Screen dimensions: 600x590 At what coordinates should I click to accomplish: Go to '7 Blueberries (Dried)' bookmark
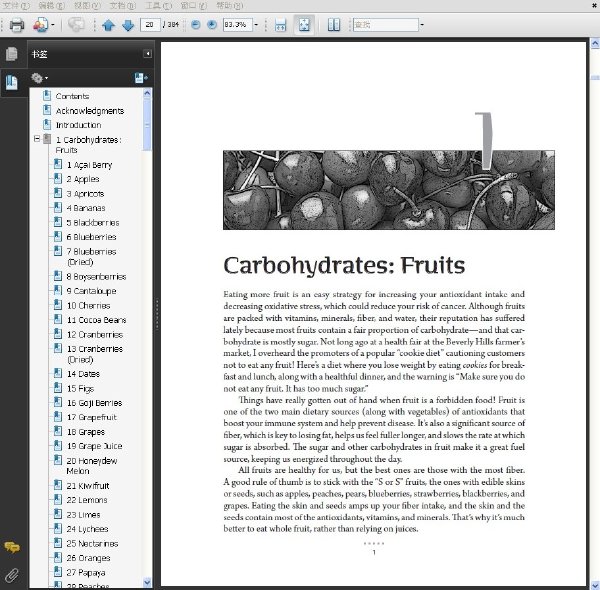tap(91, 257)
